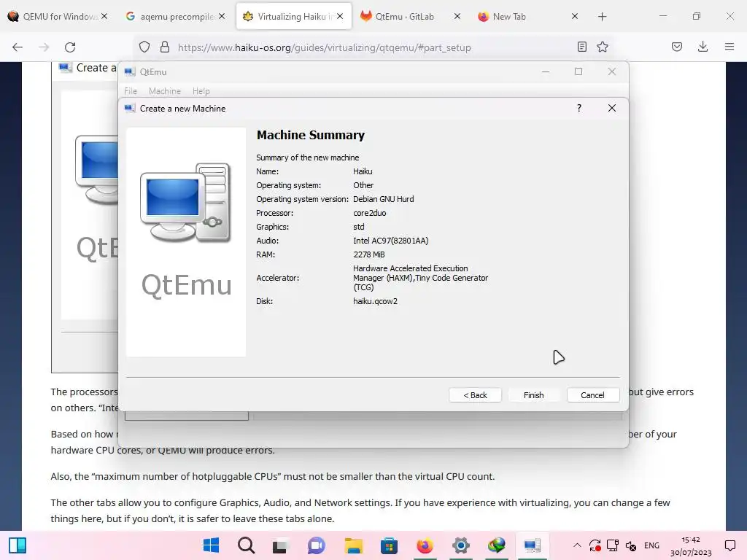Click the tracking protection shield icon
Image resolution: width=747 pixels, height=560 pixels.
click(144, 47)
